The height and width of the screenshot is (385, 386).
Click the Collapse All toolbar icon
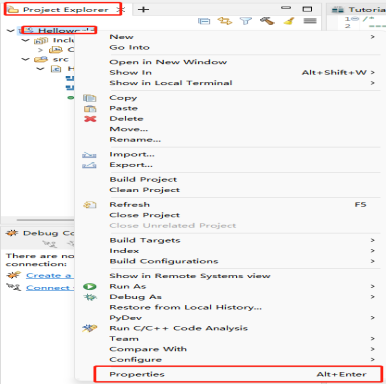(204, 21)
